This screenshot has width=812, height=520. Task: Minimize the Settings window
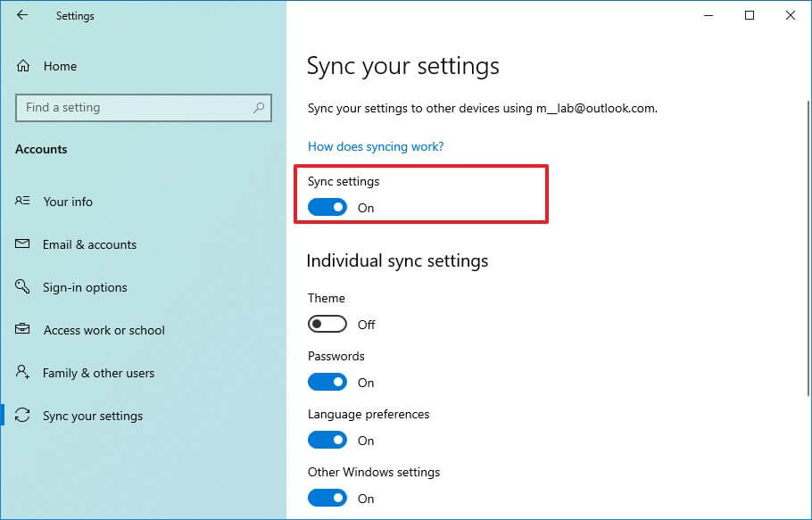[708, 15]
